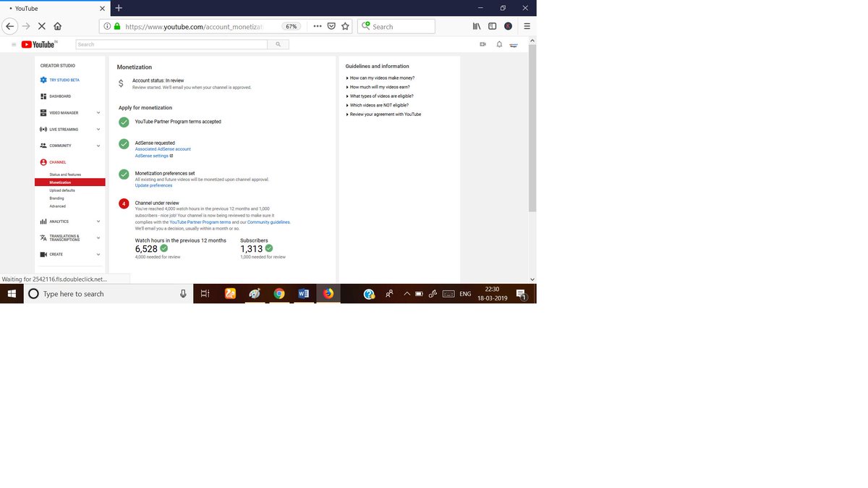Click the Firefox home button

(58, 26)
